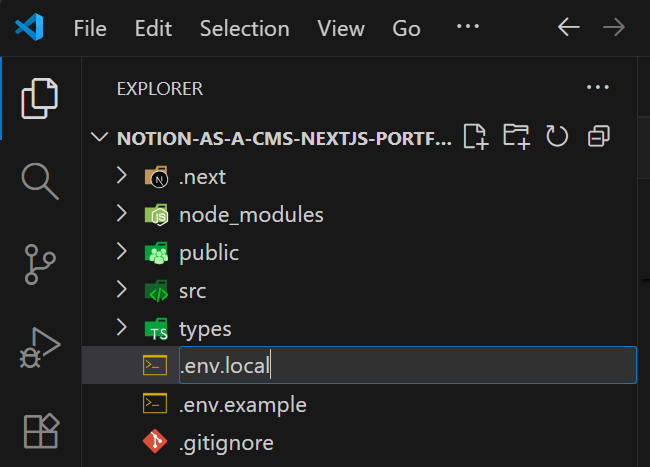Expand the node_modules folder chevron
650x467 pixels.
tap(122, 214)
